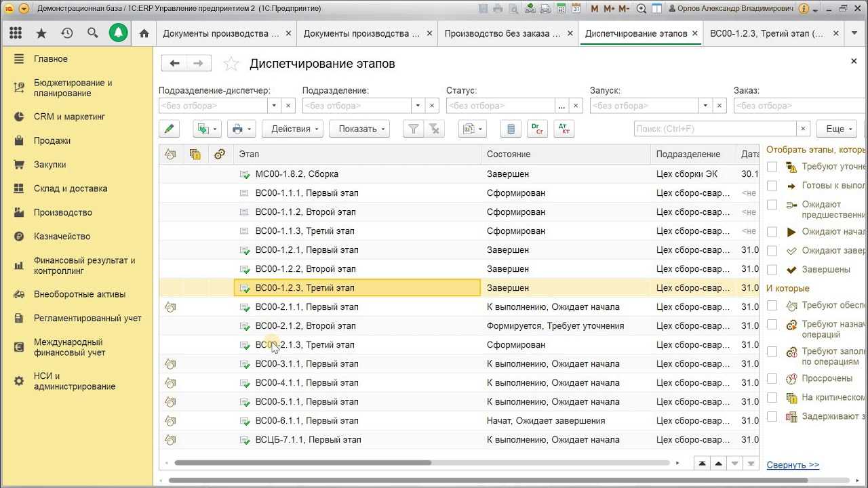This screenshot has width=868, height=488.
Task: Open main menu orange dropdown in title bar
Action: (24, 9)
